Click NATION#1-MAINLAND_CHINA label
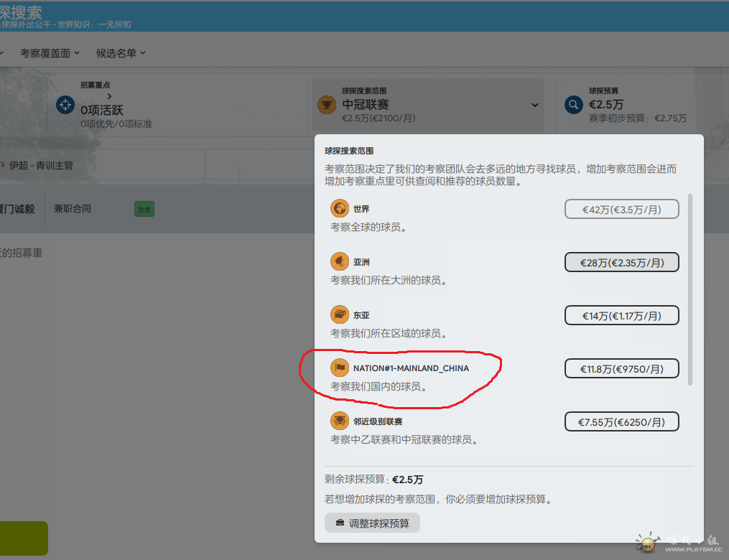 411,368
